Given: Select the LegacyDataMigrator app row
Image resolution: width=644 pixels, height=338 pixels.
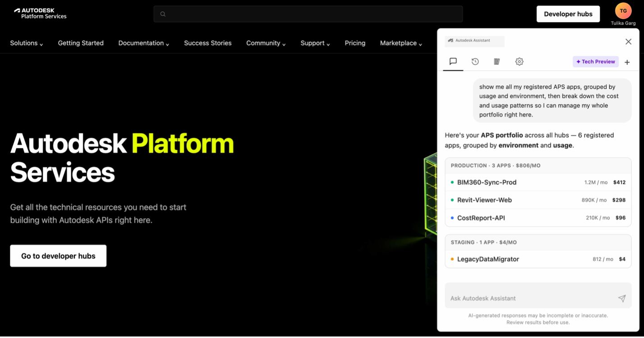Looking at the screenshot, I should tap(538, 259).
